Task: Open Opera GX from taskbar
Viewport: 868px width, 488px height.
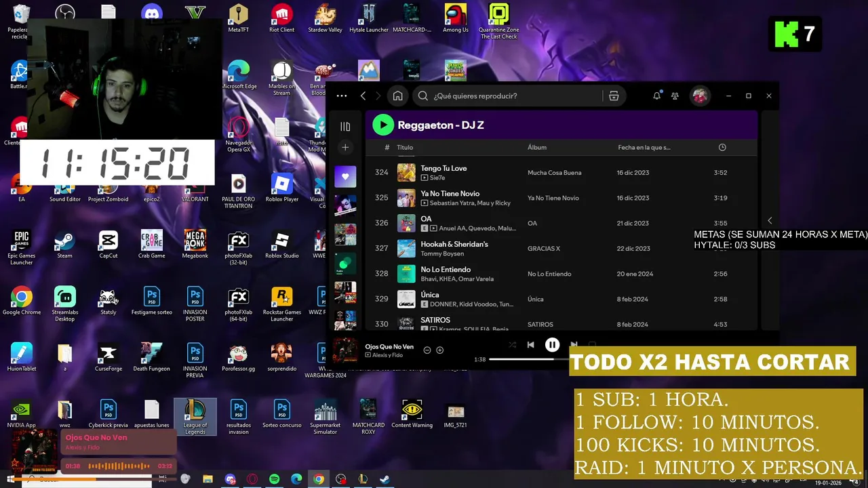Action: pyautogui.click(x=252, y=479)
